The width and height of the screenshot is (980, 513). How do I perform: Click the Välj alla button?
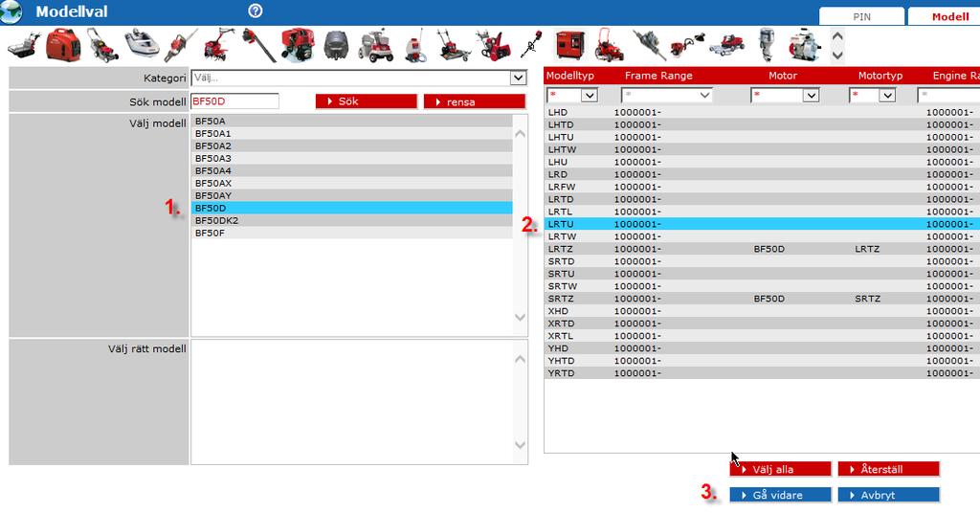click(x=781, y=469)
